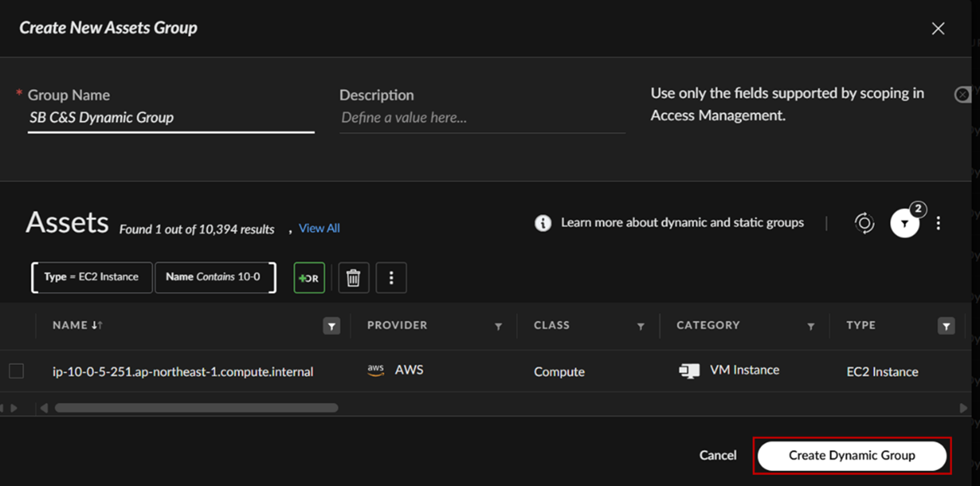980x486 pixels.
Task: Open the Provider column filter dropdown
Action: click(x=498, y=326)
